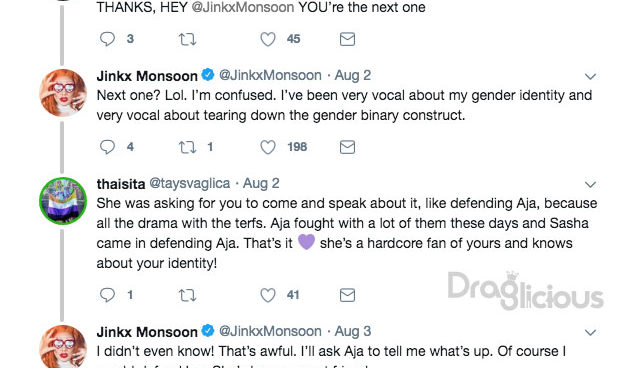Open more-options chevron on thaisita's tweet

[590, 184]
